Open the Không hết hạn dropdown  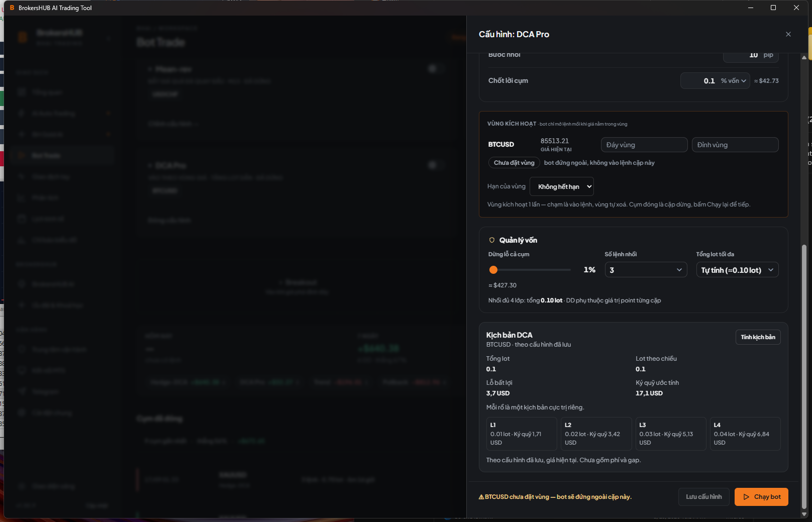point(562,186)
